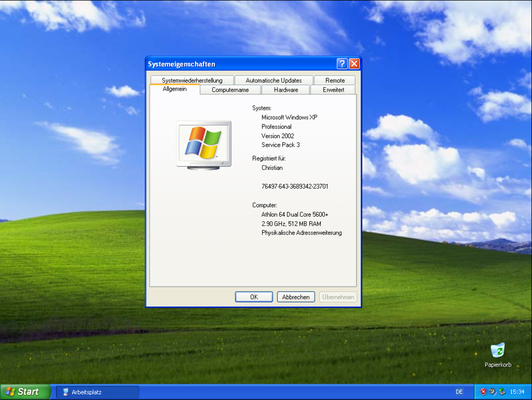Open the Hardware tab
This screenshot has height=400, width=532.
(x=286, y=90)
